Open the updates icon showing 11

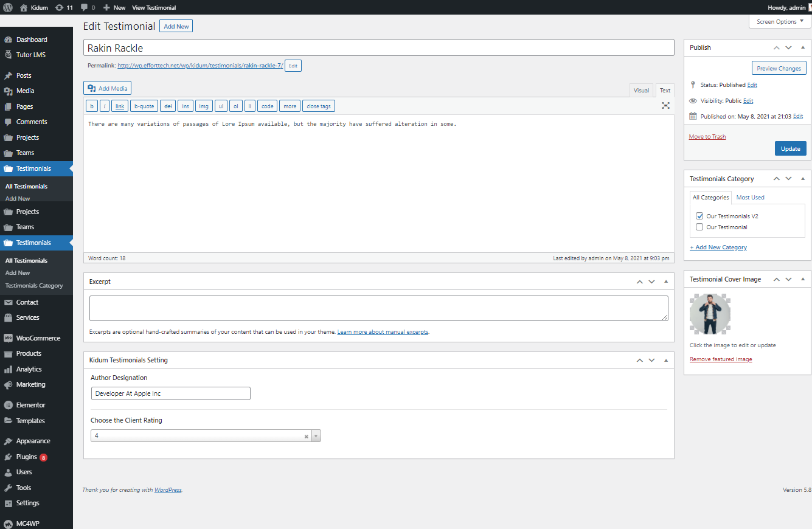[63, 7]
